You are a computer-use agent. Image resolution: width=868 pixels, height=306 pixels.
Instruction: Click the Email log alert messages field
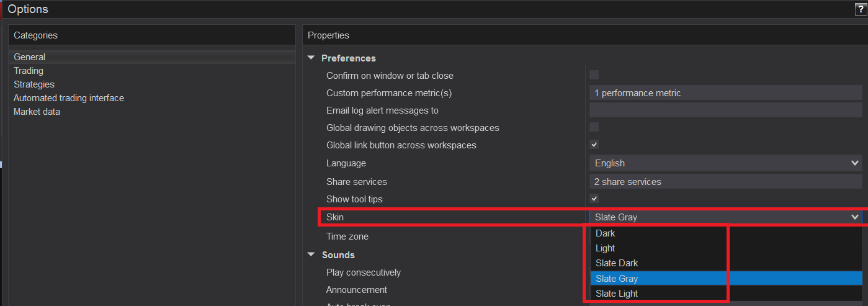tap(725, 110)
